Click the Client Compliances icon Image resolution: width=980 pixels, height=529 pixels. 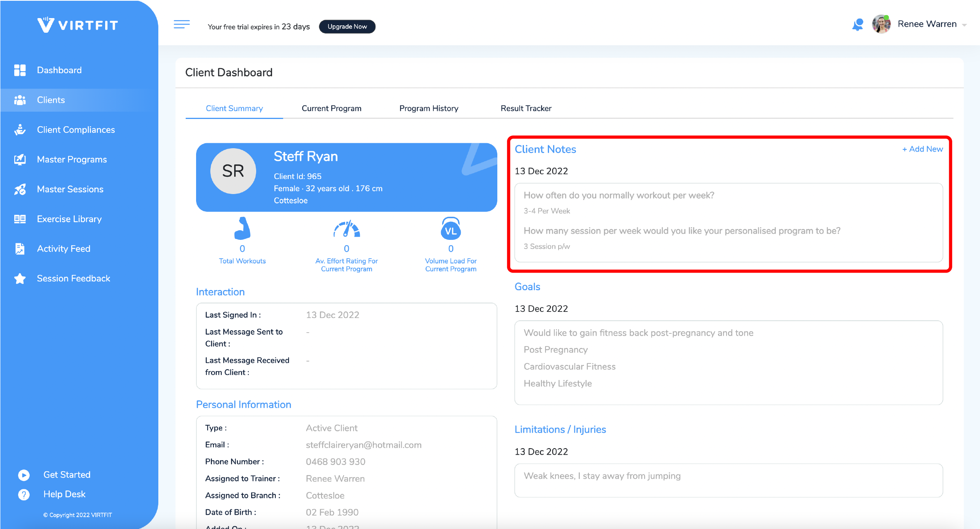click(20, 130)
